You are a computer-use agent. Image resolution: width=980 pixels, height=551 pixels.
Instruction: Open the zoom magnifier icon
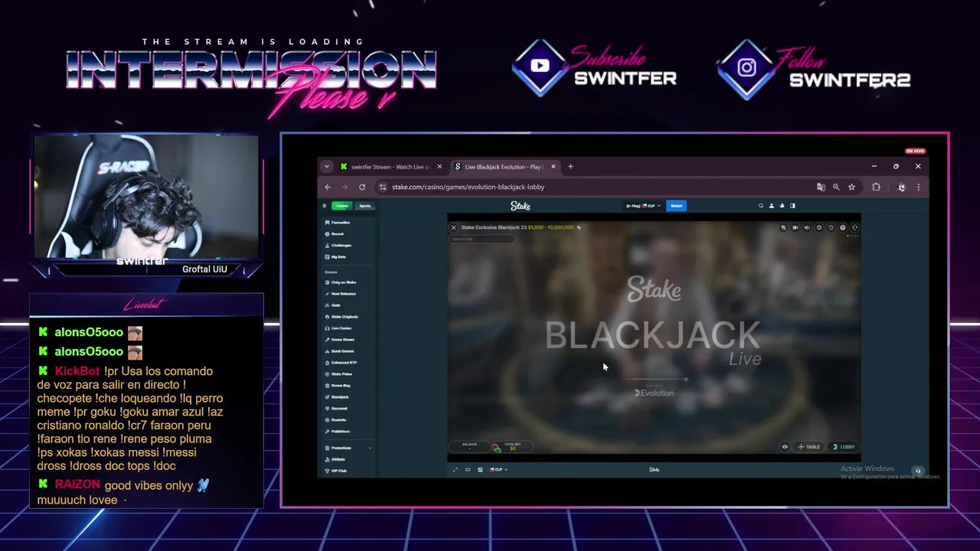tap(836, 187)
